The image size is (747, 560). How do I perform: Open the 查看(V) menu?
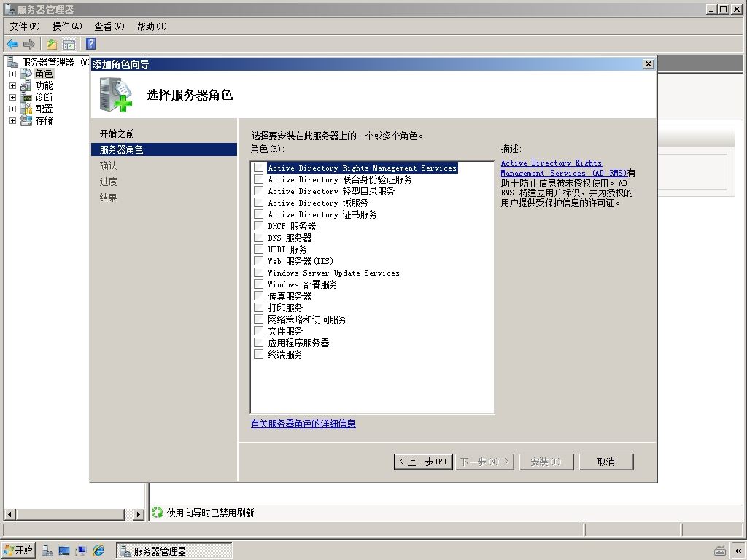pyautogui.click(x=109, y=26)
